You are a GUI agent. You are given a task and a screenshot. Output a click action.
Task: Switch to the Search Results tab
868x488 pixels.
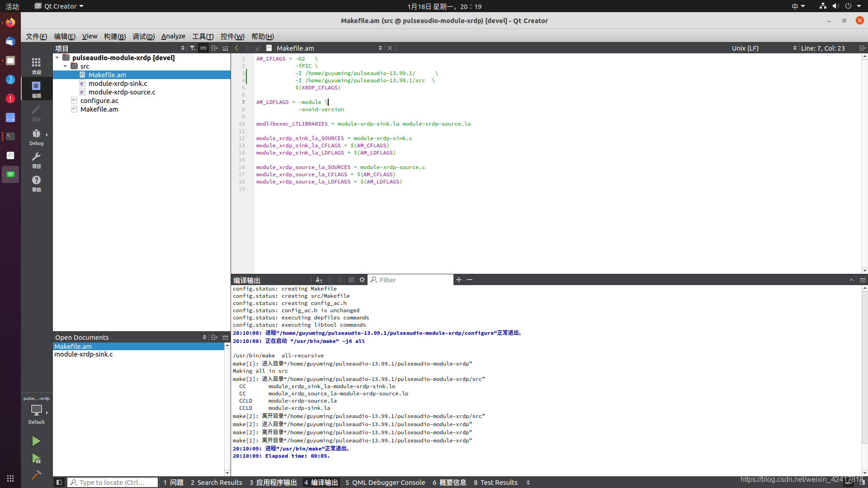tap(216, 483)
